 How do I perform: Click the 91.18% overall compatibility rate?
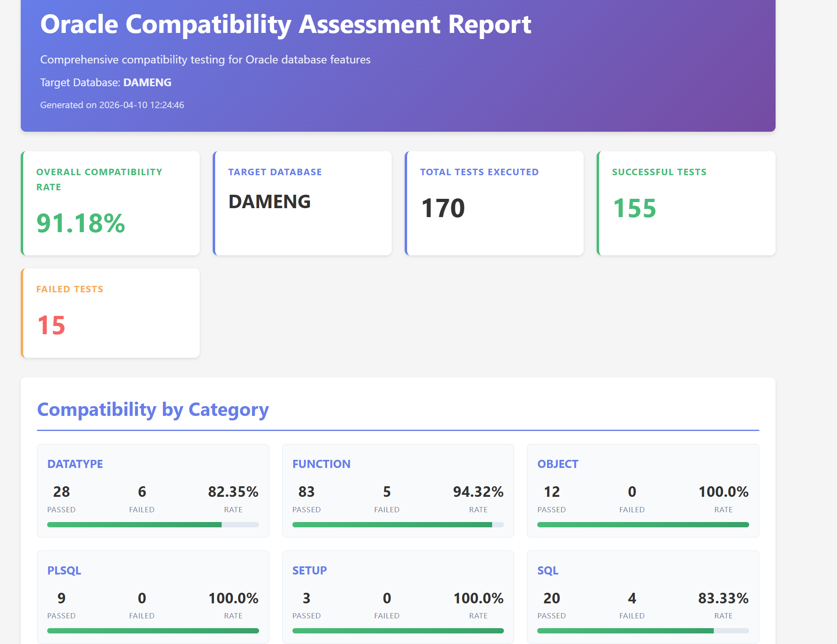pyautogui.click(x=81, y=223)
